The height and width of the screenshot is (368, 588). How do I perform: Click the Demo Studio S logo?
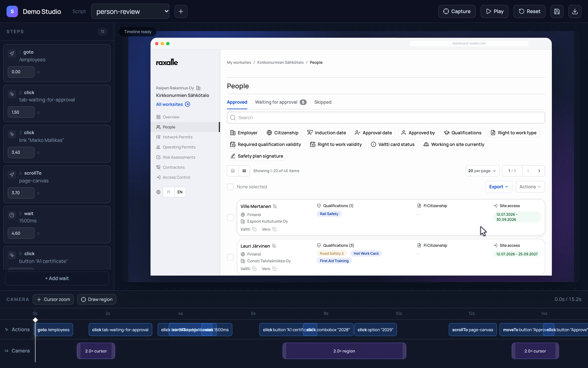tap(12, 11)
